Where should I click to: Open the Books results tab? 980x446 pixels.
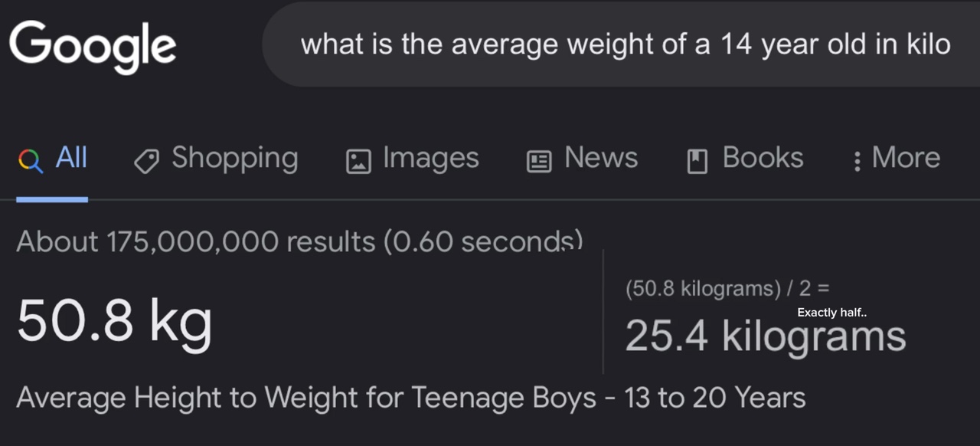[x=763, y=158]
